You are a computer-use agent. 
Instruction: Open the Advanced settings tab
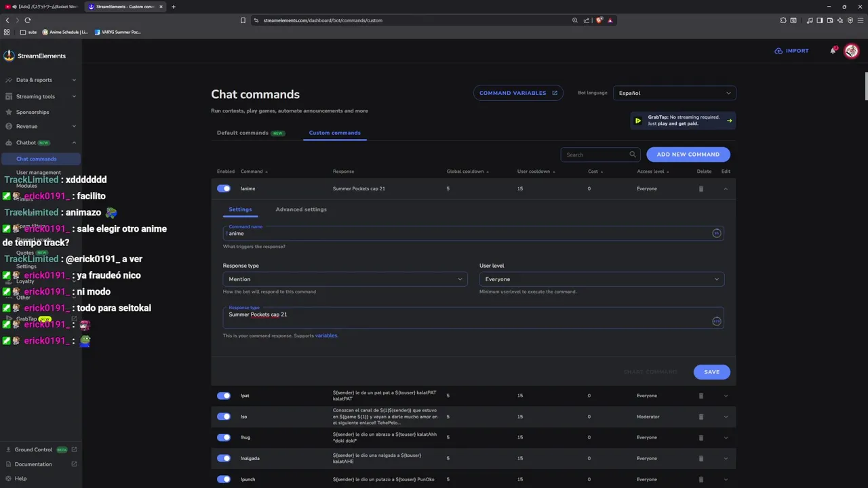click(x=301, y=209)
